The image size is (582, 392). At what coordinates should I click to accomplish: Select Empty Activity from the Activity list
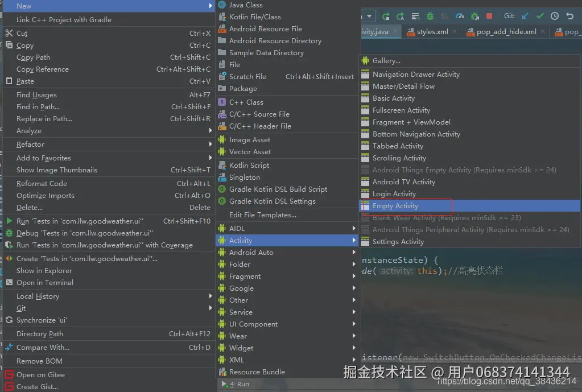(470, 206)
